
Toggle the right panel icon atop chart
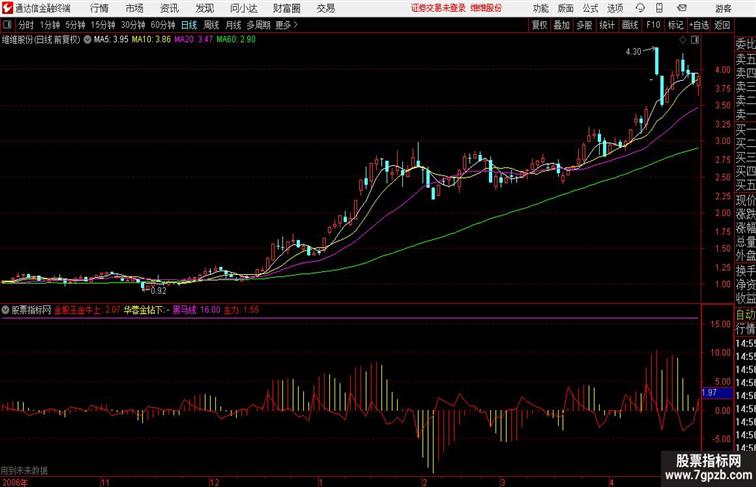[x=694, y=40]
